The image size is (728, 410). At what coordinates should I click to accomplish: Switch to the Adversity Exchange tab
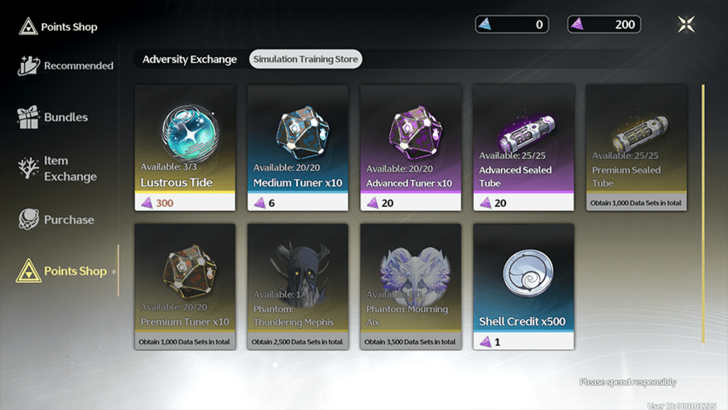pyautogui.click(x=189, y=59)
